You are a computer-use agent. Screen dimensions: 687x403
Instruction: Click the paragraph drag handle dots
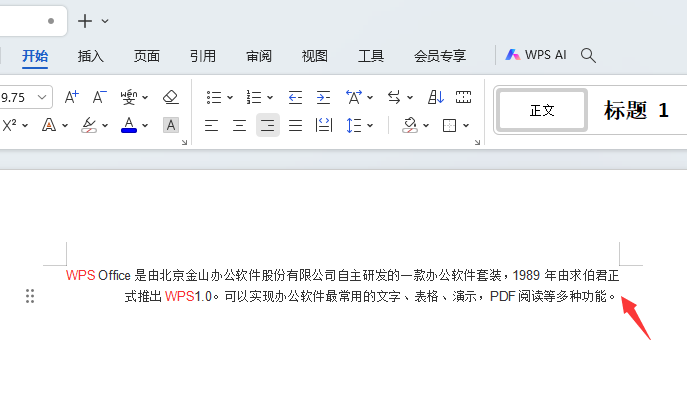point(30,296)
